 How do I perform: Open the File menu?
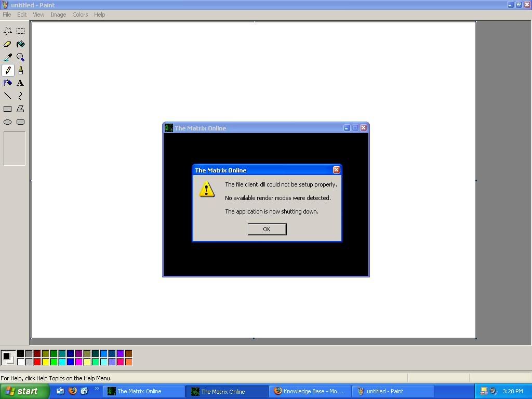coord(7,15)
